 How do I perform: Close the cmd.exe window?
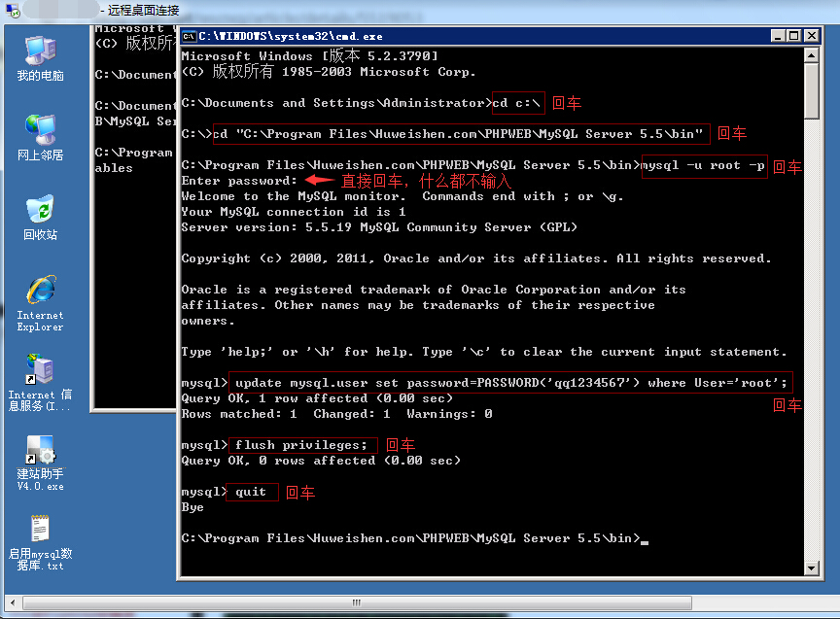click(x=812, y=36)
